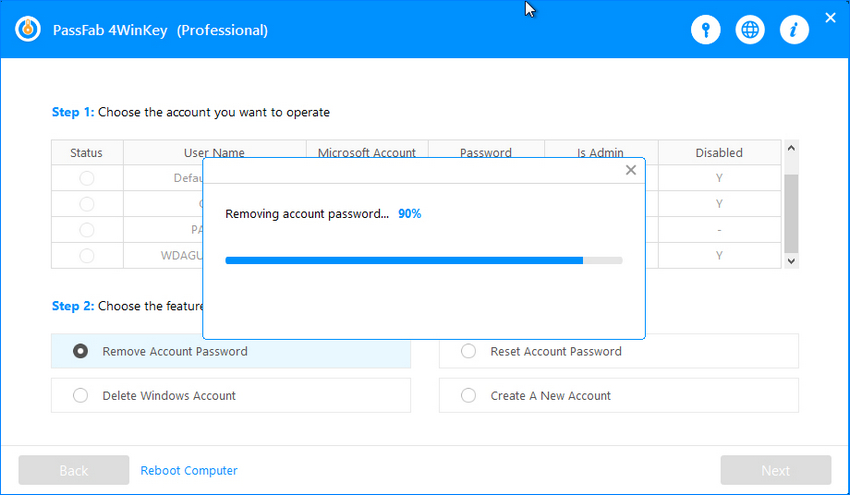Choose Create A New Account option
The width and height of the screenshot is (850, 495).
pyautogui.click(x=468, y=396)
